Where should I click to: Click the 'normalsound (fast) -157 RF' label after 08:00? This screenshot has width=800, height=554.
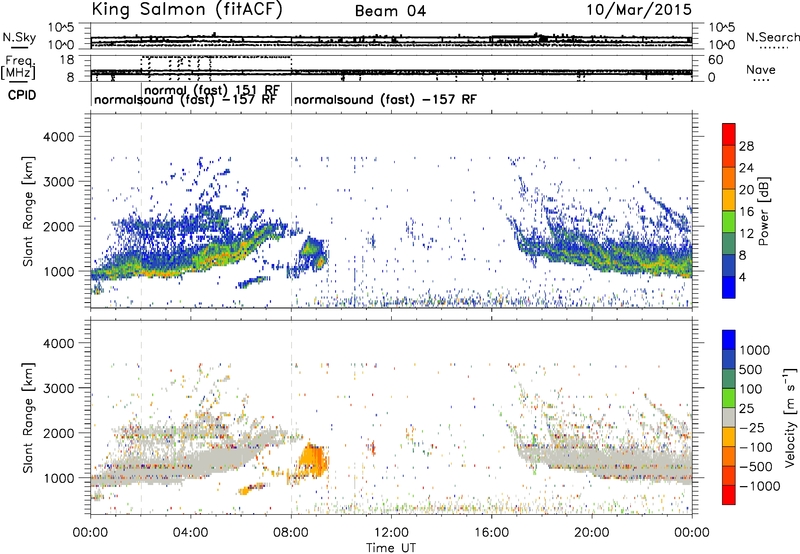(385, 99)
